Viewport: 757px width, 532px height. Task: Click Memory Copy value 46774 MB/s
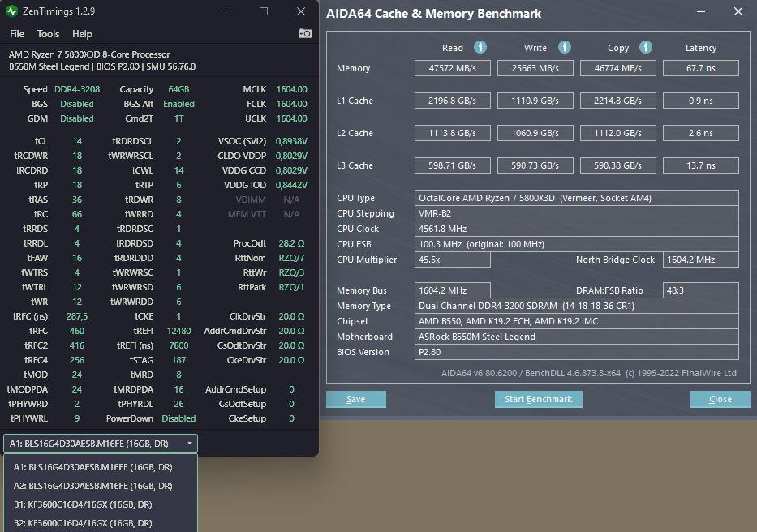pyautogui.click(x=618, y=68)
